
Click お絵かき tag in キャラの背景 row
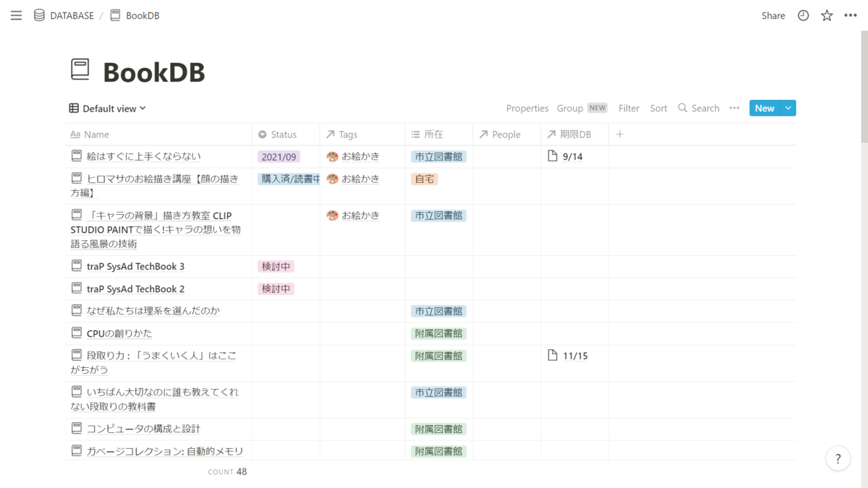(353, 215)
